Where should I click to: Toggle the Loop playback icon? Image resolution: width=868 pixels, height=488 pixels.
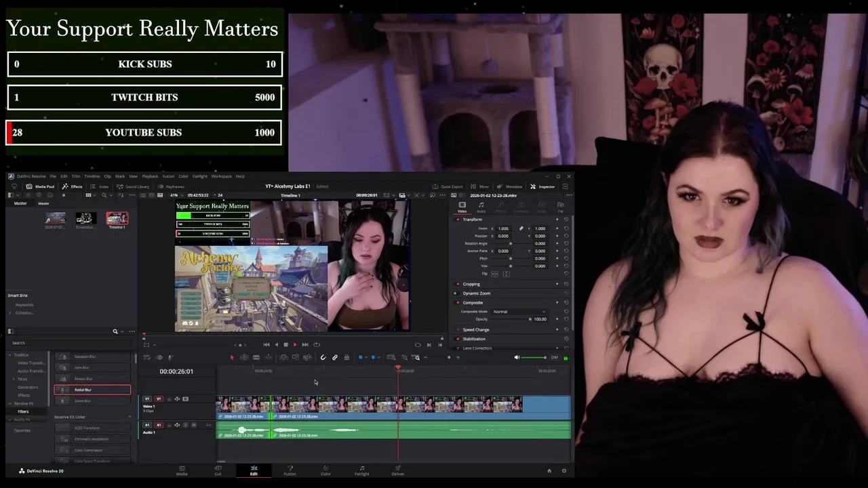[316, 344]
